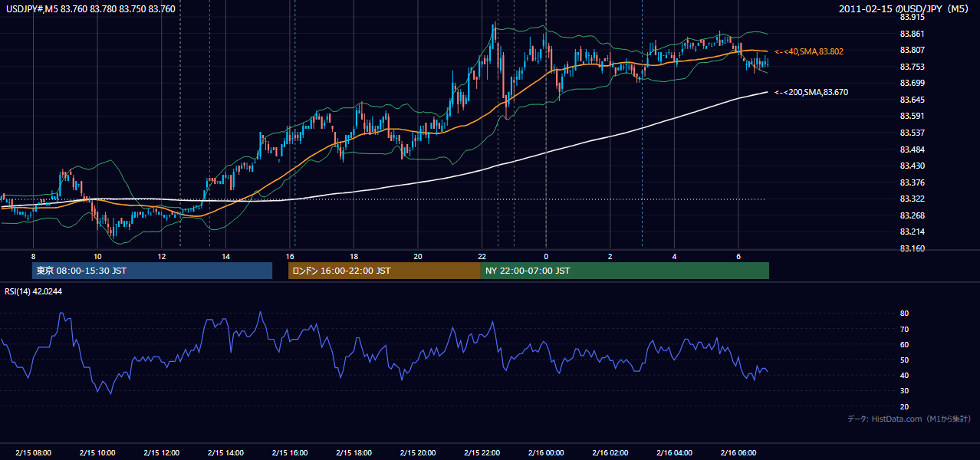The width and height of the screenshot is (980, 460).
Task: Click the 2/15 22:00 date label
Action: (x=482, y=452)
